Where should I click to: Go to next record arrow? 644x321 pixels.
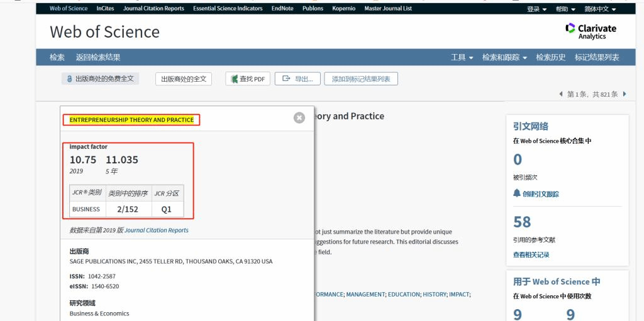(625, 94)
